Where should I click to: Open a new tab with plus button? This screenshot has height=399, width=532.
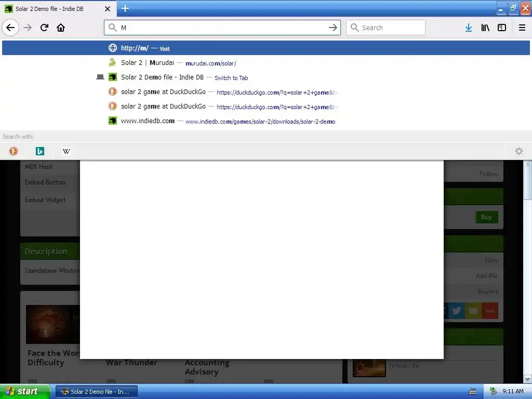pos(125,8)
